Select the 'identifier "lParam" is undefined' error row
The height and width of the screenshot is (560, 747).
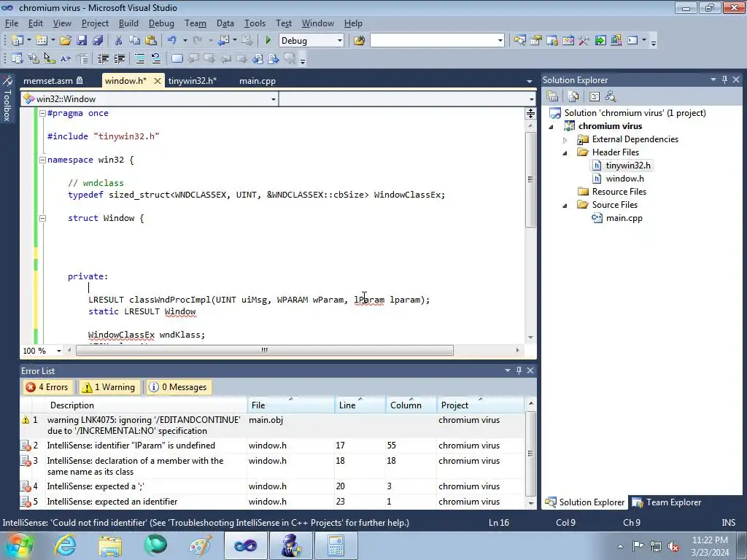271,446
